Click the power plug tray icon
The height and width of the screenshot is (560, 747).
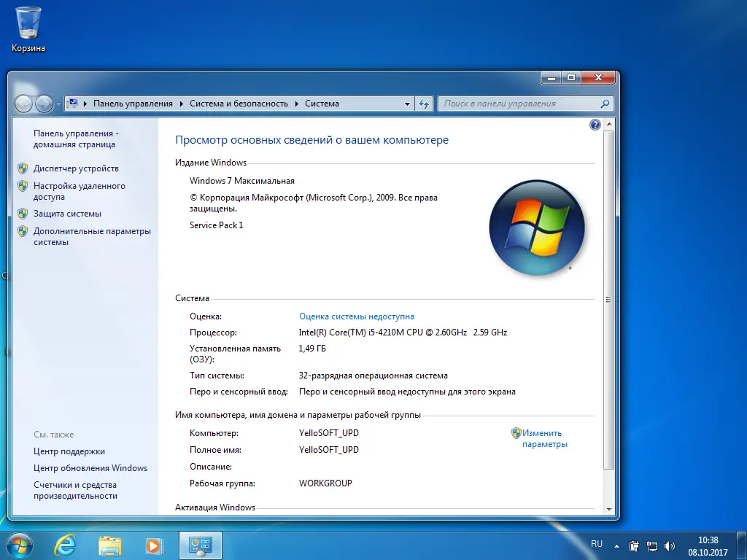634,546
